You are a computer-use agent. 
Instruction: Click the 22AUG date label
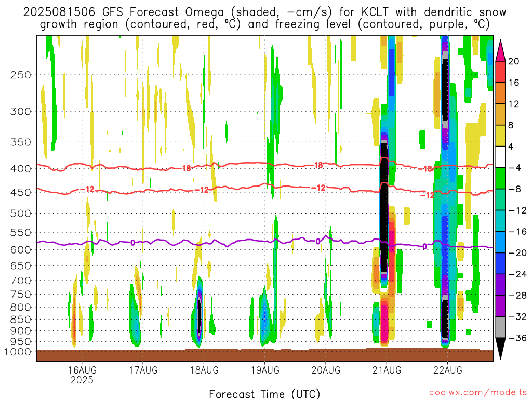(447, 370)
